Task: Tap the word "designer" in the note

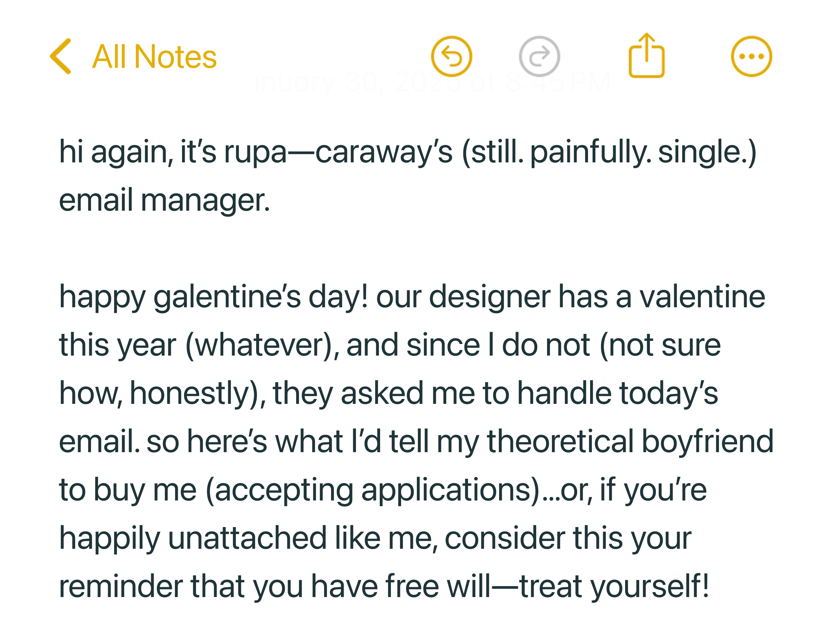Action: [x=490, y=297]
